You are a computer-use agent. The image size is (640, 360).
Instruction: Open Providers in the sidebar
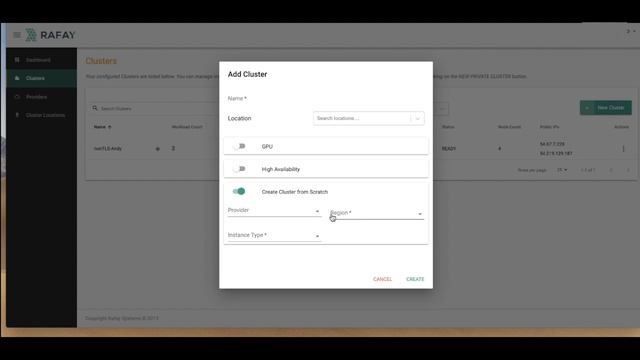tap(36, 97)
